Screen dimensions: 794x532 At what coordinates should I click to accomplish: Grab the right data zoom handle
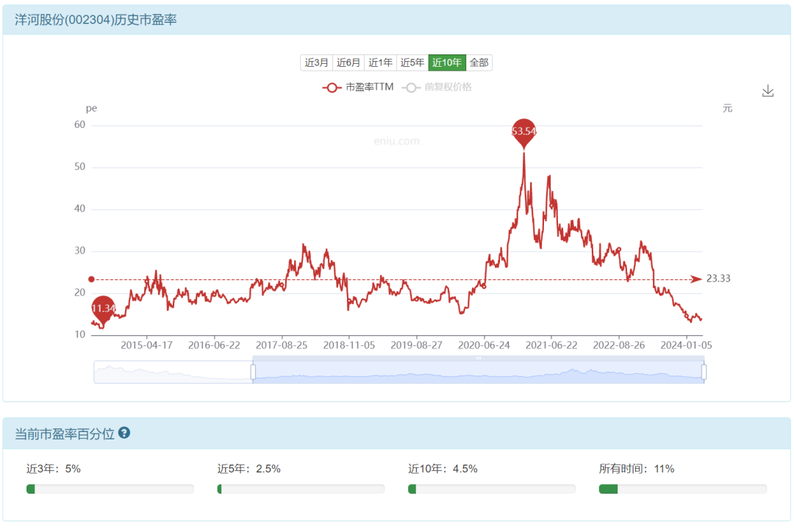coord(704,372)
